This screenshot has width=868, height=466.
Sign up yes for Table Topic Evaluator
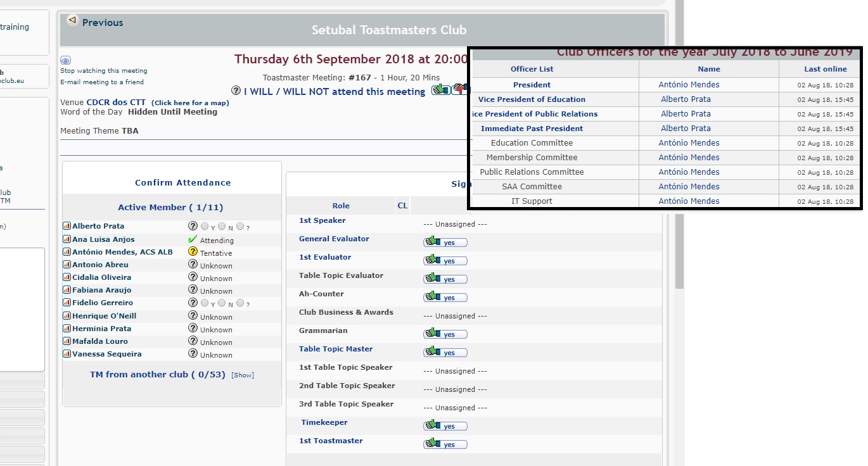tap(445, 279)
